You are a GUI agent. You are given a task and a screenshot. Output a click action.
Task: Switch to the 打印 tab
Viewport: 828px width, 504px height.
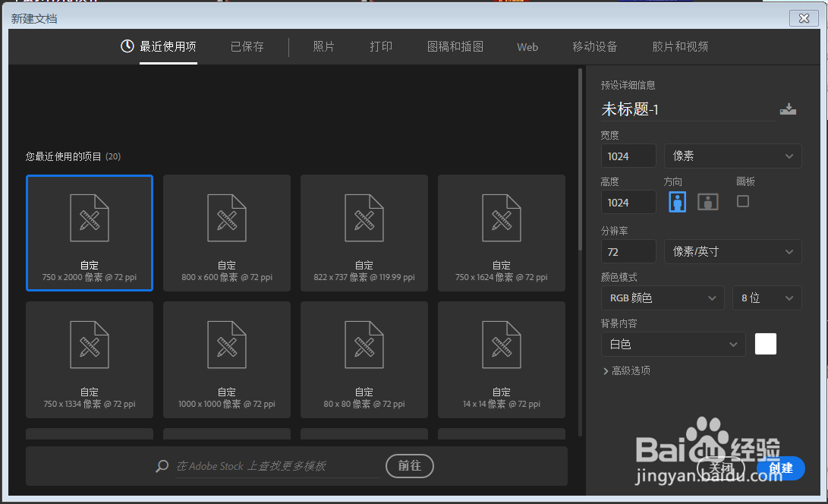click(381, 46)
